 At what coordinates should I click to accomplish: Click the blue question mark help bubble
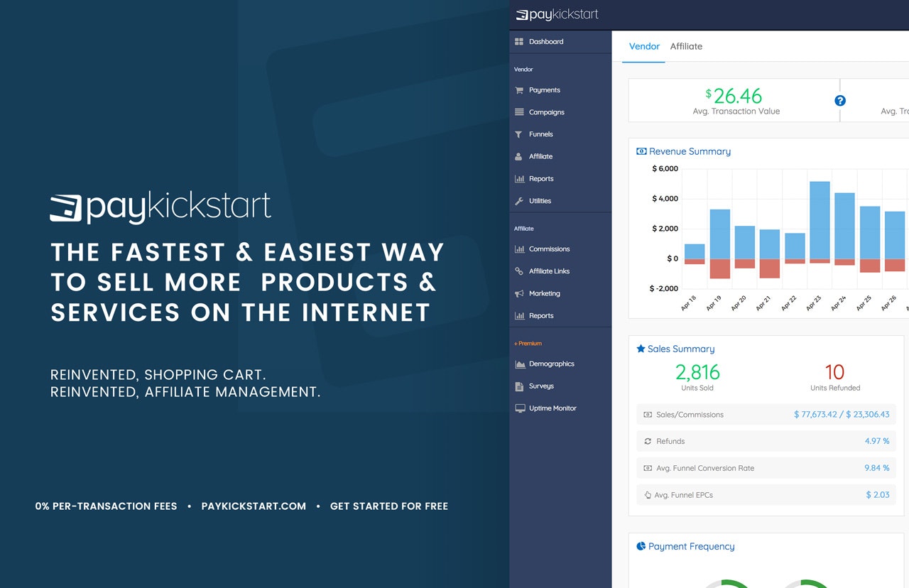[840, 101]
